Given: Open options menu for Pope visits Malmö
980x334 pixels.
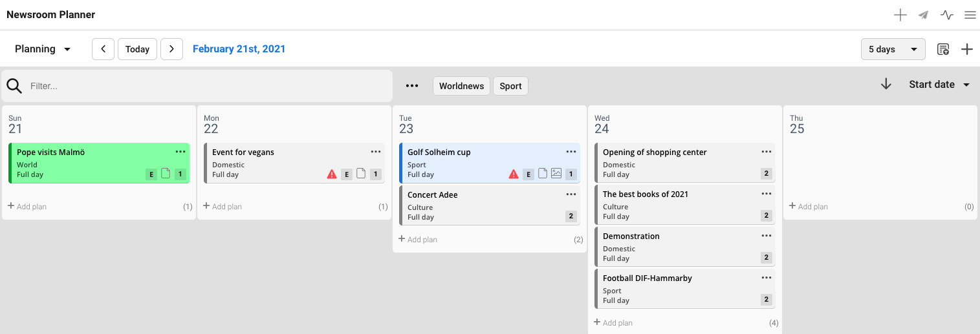Looking at the screenshot, I should pyautogui.click(x=180, y=152).
